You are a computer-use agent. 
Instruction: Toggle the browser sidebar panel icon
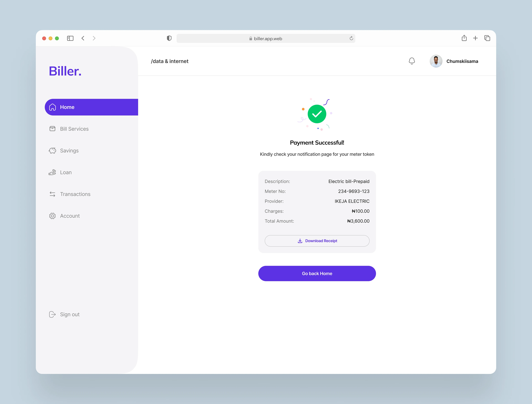click(70, 38)
